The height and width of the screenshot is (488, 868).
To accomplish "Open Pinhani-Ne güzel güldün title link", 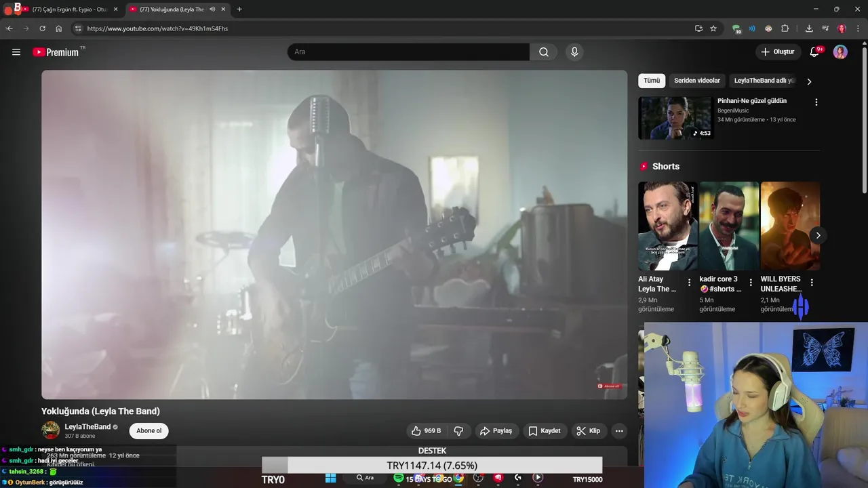I will pos(752,101).
